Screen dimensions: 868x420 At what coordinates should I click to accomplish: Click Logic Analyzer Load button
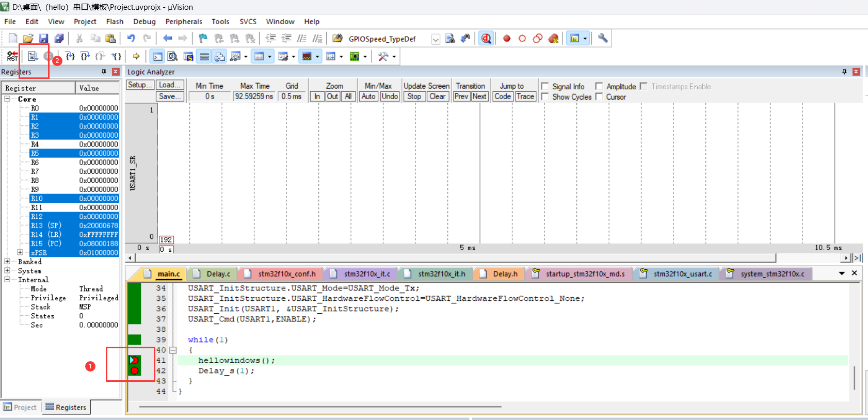(x=170, y=85)
